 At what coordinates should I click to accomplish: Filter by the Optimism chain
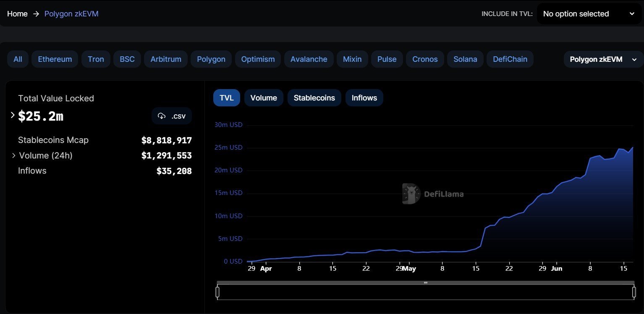point(258,59)
